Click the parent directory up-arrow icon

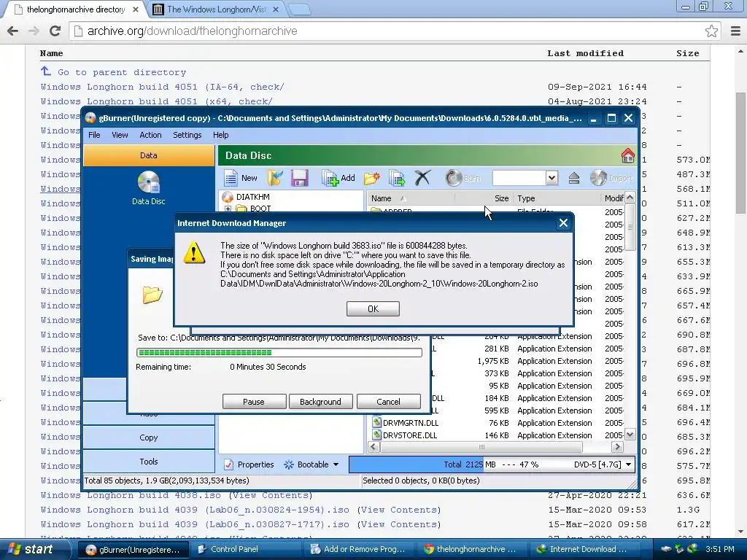(x=46, y=71)
